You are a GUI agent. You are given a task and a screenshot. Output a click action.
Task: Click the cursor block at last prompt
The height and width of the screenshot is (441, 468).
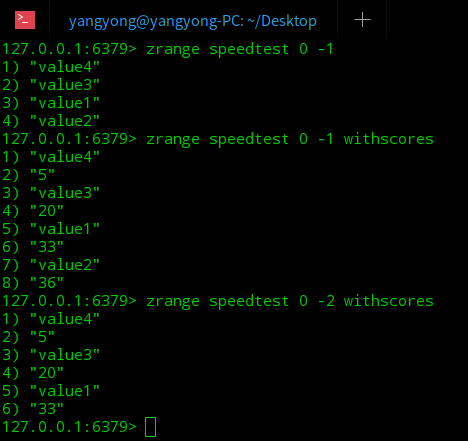(x=150, y=427)
